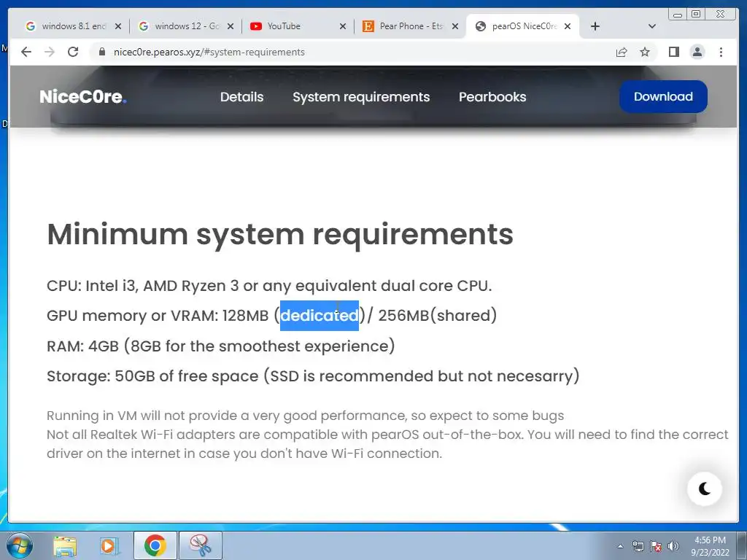Click the highlighted word 'dedicated'
Screen dimensions: 747x560
pos(320,315)
